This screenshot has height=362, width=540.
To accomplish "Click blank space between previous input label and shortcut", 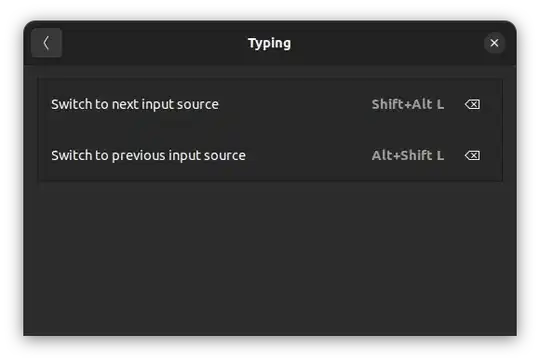I will coord(308,155).
